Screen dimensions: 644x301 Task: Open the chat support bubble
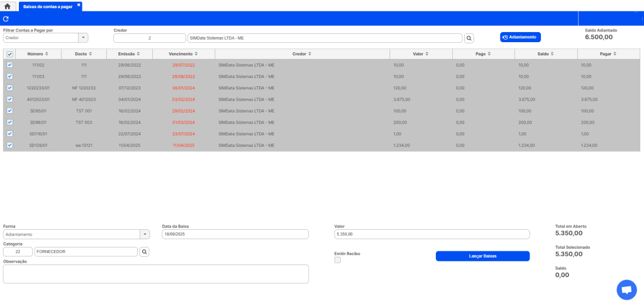pyautogui.click(x=626, y=290)
